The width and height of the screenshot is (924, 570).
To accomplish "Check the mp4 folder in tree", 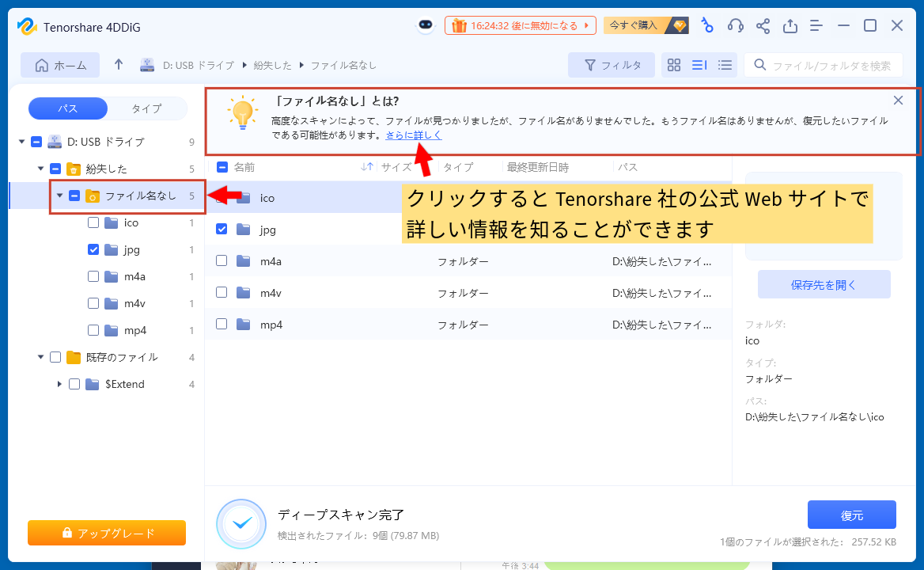I will pyautogui.click(x=93, y=330).
